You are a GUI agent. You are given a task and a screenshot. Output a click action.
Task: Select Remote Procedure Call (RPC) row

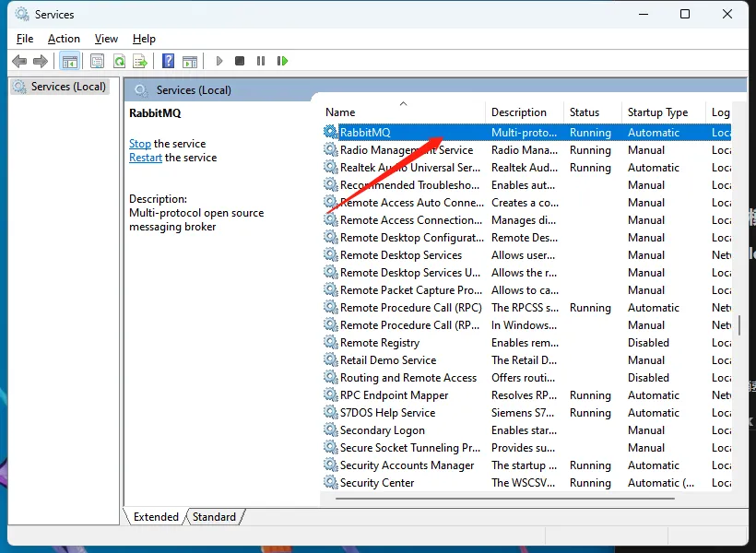526,308
